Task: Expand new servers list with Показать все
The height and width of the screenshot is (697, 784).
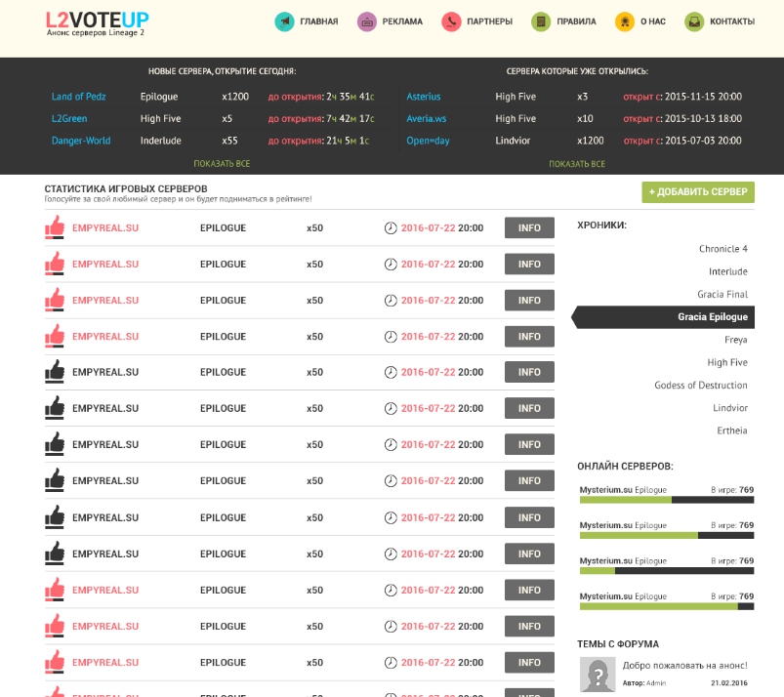Action: 222,164
